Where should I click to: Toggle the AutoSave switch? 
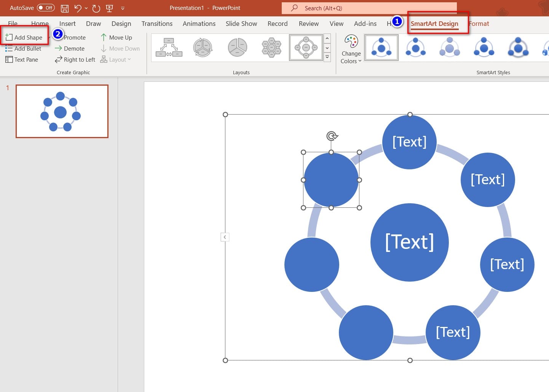[x=46, y=8]
